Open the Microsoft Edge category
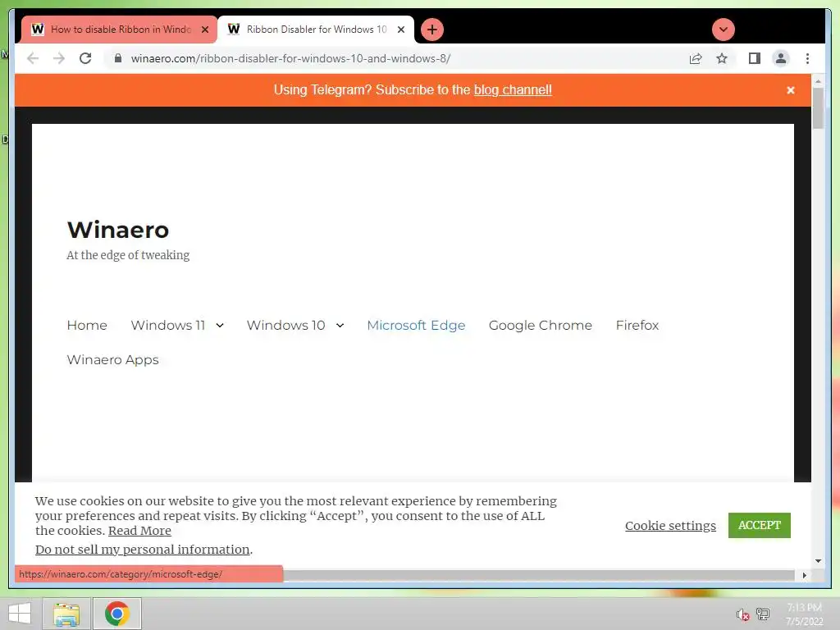The image size is (840, 630). coord(416,325)
